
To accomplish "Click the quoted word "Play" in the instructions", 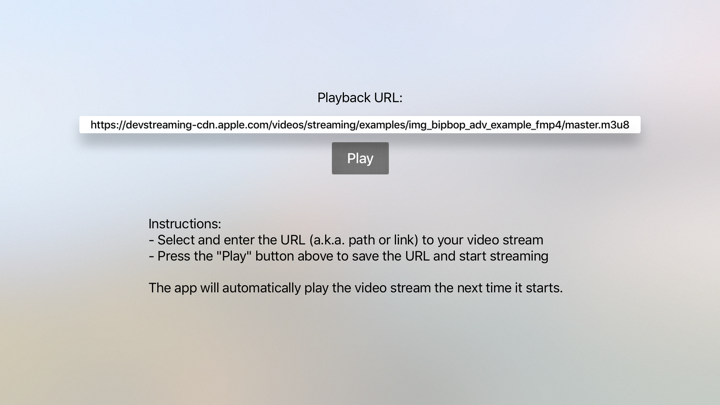I will point(234,256).
